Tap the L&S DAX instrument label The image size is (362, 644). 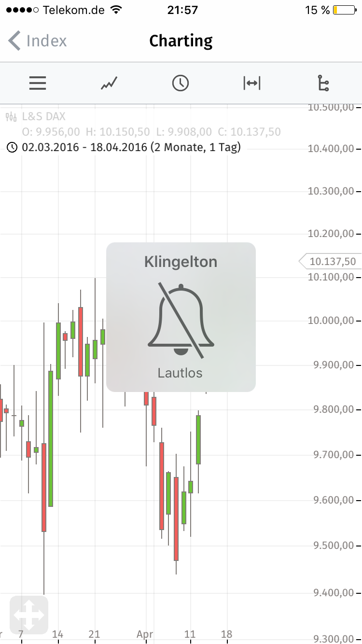pyautogui.click(x=43, y=116)
